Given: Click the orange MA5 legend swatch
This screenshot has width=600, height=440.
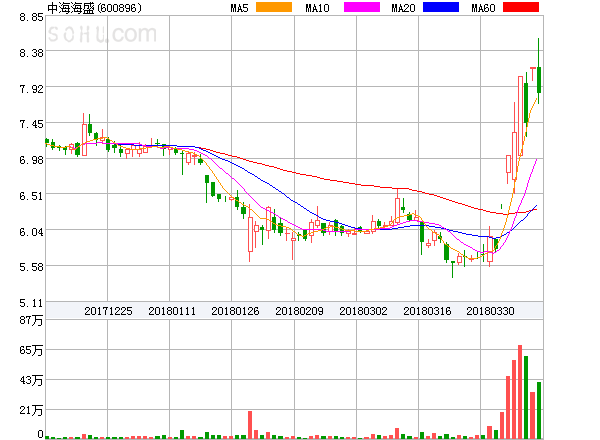Looking at the screenshot, I should [x=274, y=7].
